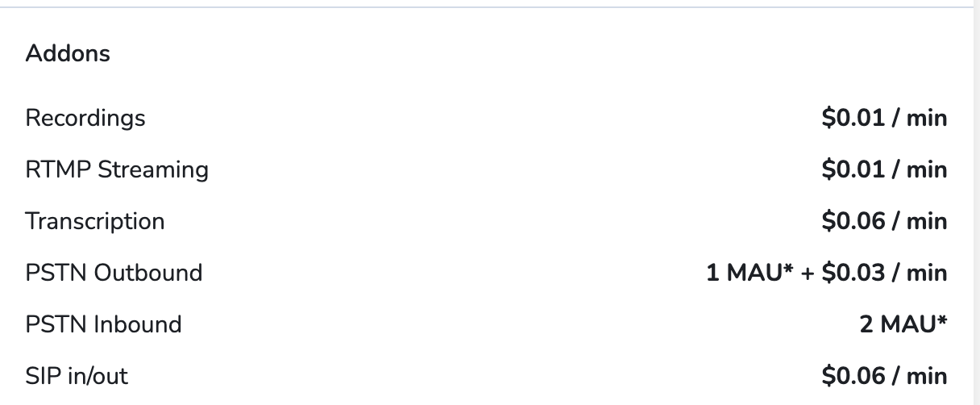Click the SIP in/out $0.06 / min price
The height and width of the screenshot is (405, 980).
[x=884, y=376]
